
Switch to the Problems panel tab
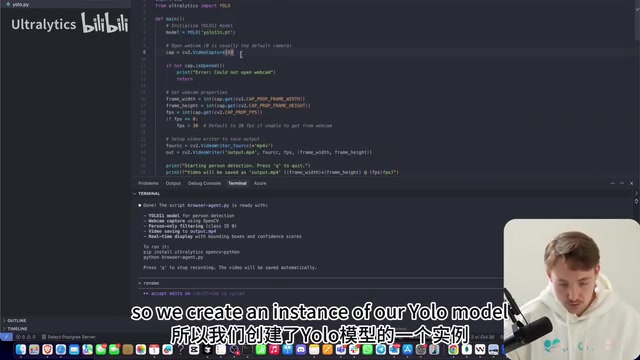[148, 183]
